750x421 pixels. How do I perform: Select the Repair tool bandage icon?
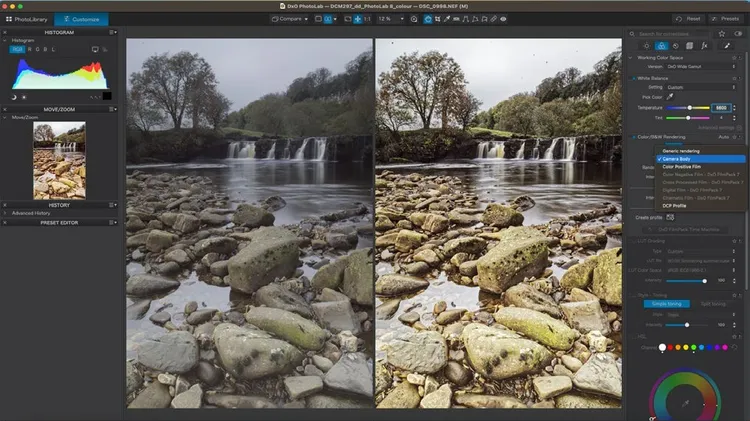click(x=494, y=19)
